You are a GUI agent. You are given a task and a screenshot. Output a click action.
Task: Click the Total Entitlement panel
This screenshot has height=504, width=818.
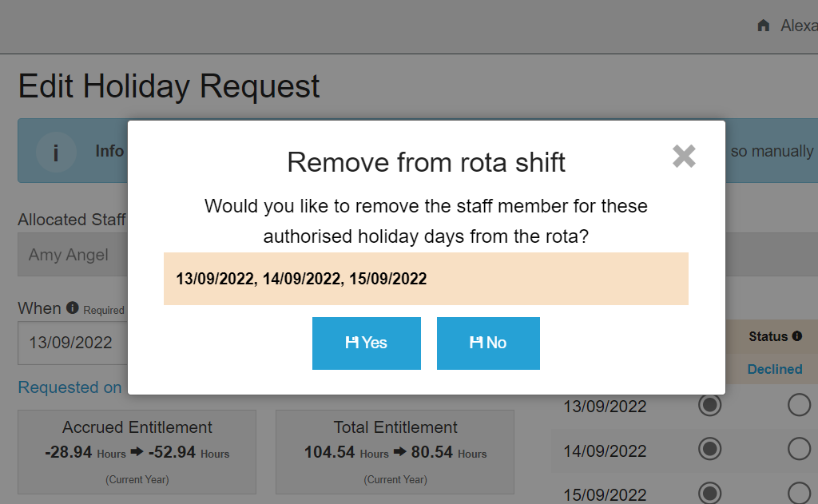point(394,451)
